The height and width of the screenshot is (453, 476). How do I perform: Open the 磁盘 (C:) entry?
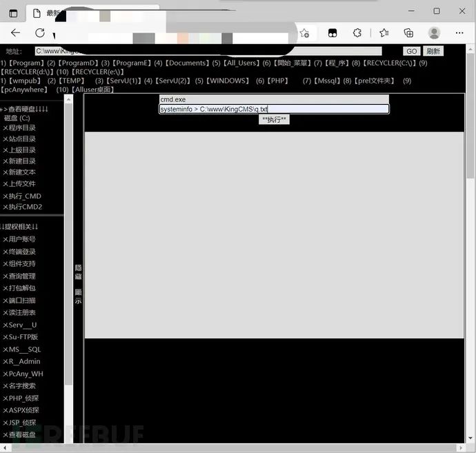click(17, 118)
